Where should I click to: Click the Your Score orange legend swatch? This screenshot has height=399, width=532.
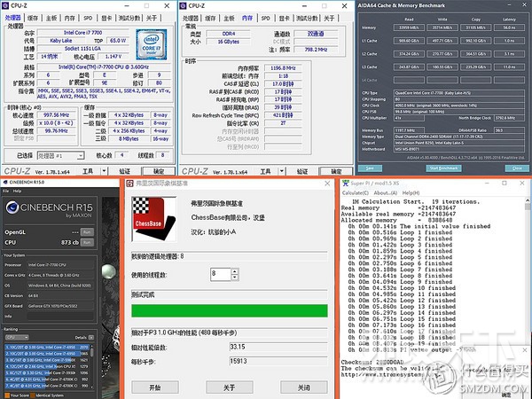pyautogui.click(x=7, y=395)
